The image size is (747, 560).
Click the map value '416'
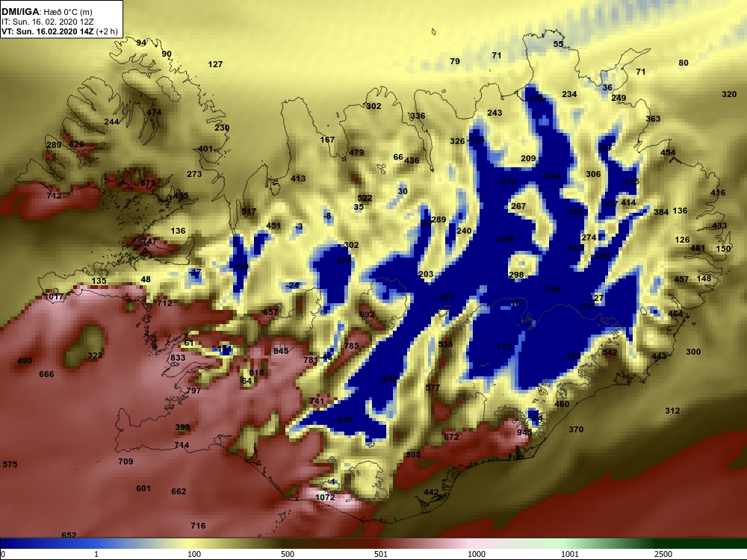[x=717, y=193]
